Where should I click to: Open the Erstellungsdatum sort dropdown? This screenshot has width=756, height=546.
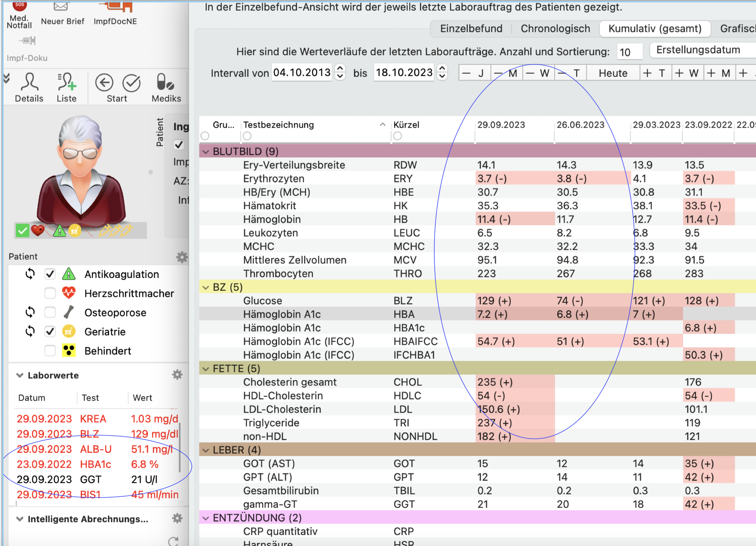pyautogui.click(x=702, y=50)
